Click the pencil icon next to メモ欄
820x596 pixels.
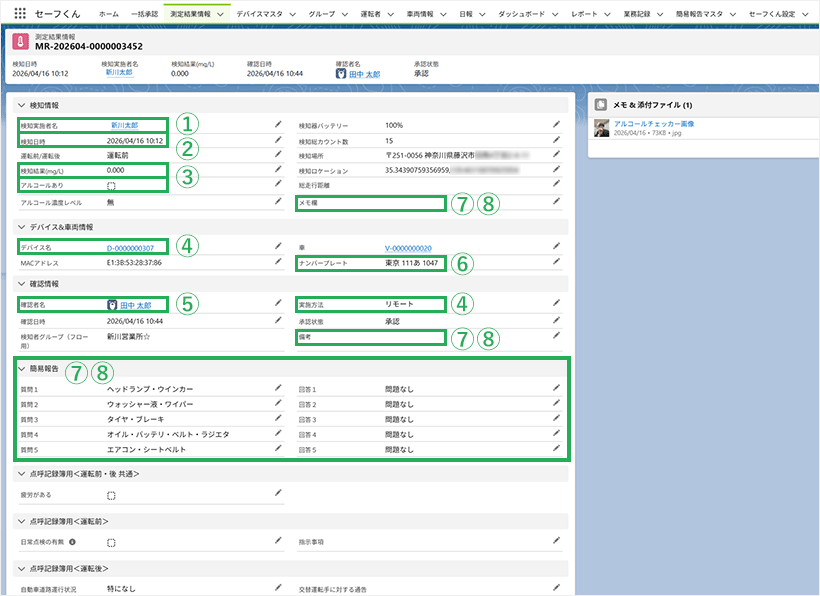[x=556, y=201]
